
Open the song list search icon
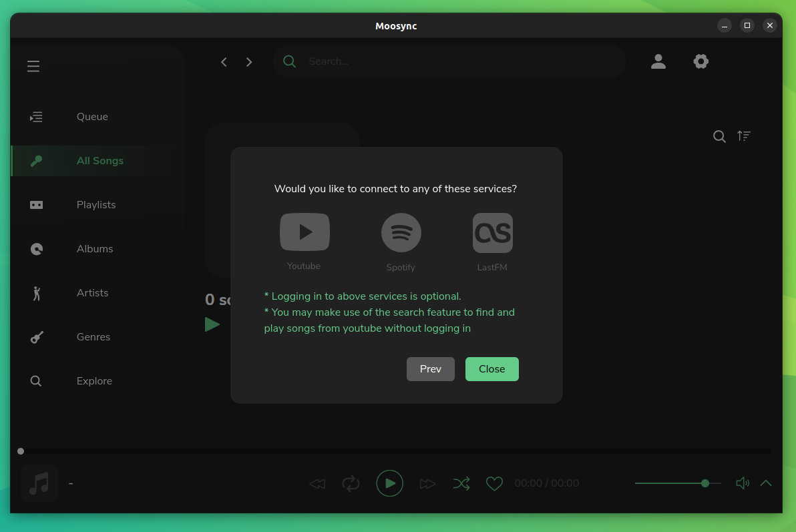(719, 136)
